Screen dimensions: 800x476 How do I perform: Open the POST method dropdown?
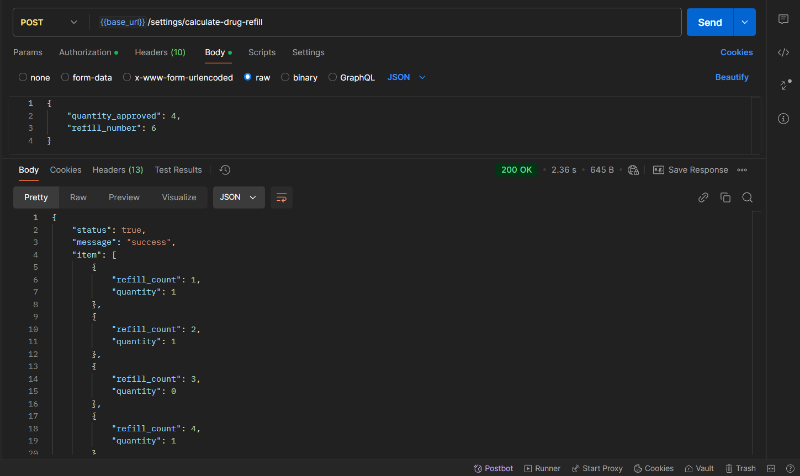click(48, 22)
